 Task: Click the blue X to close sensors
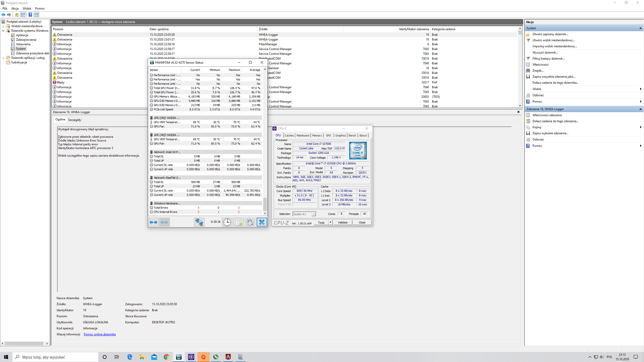262,222
